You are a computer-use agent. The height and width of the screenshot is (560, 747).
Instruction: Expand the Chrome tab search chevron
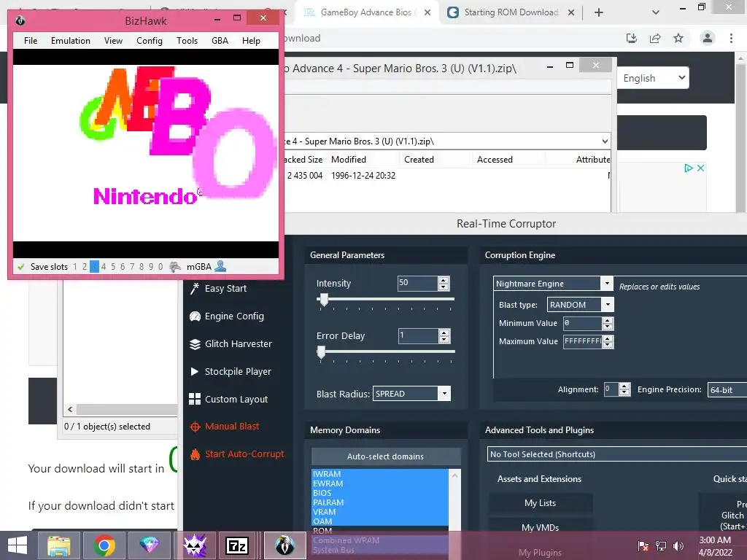pos(656,12)
